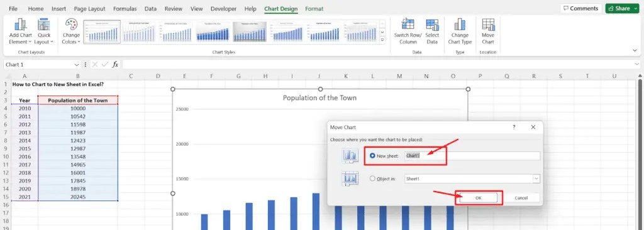Viewport: 644px width, 230px height.
Task: Click the insert function fx icon
Action: (116, 65)
